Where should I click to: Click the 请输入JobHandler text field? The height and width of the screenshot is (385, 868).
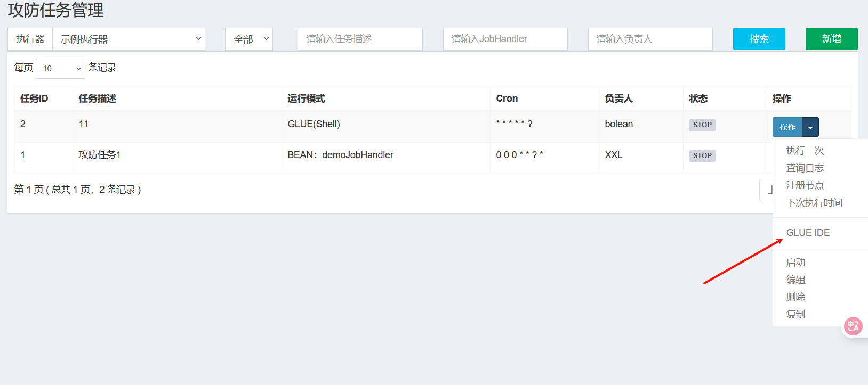[x=505, y=39]
